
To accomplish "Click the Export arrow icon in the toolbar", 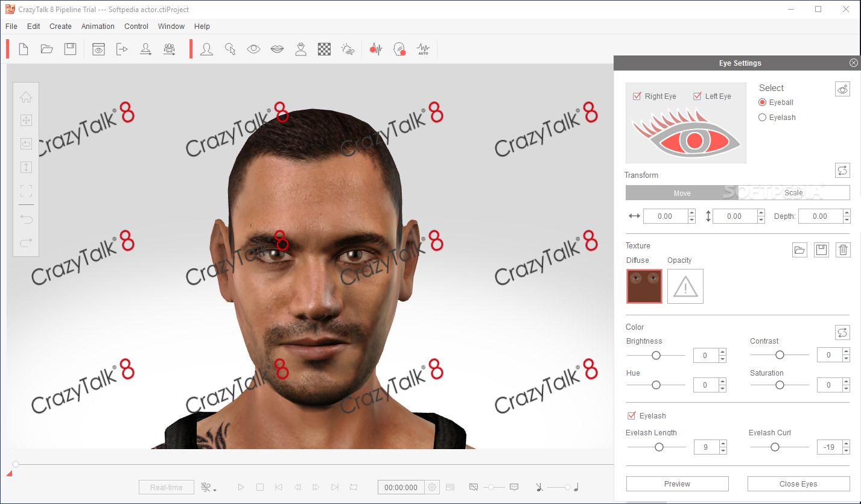I will coord(122,49).
